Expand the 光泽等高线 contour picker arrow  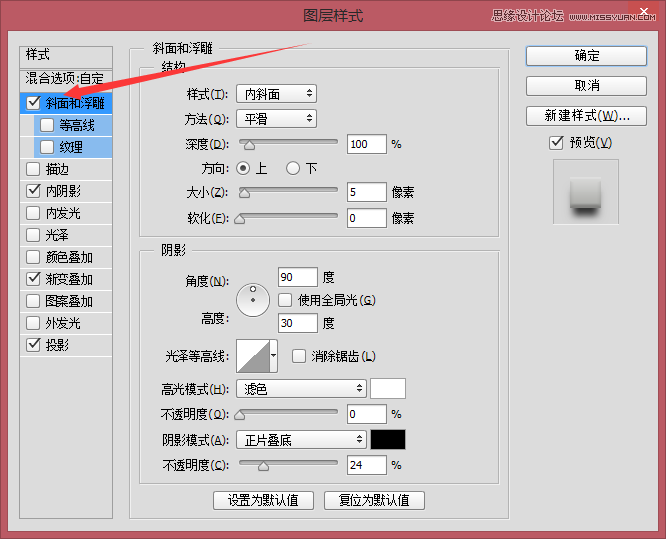tap(274, 356)
